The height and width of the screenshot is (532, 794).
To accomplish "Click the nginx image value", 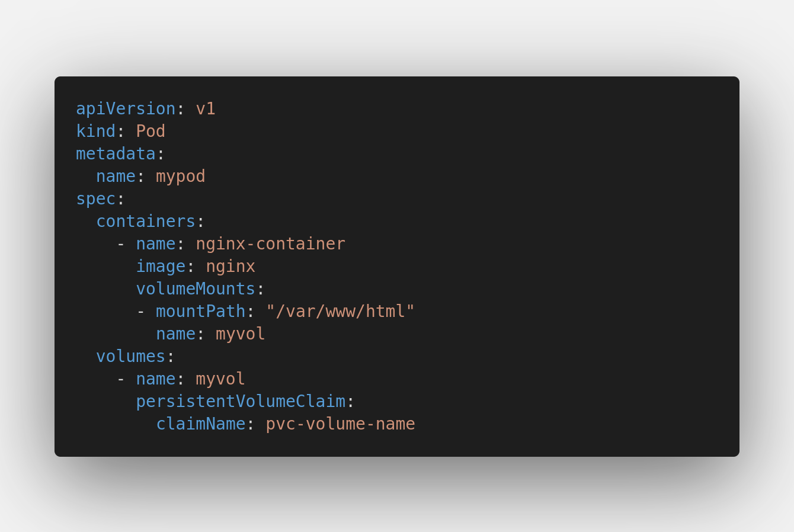I will [230, 267].
